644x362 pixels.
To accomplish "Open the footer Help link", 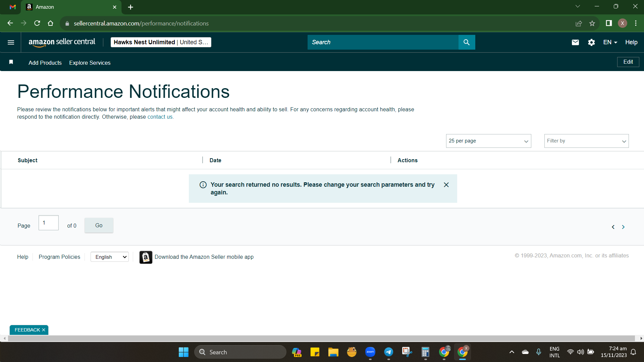I will click(x=22, y=257).
